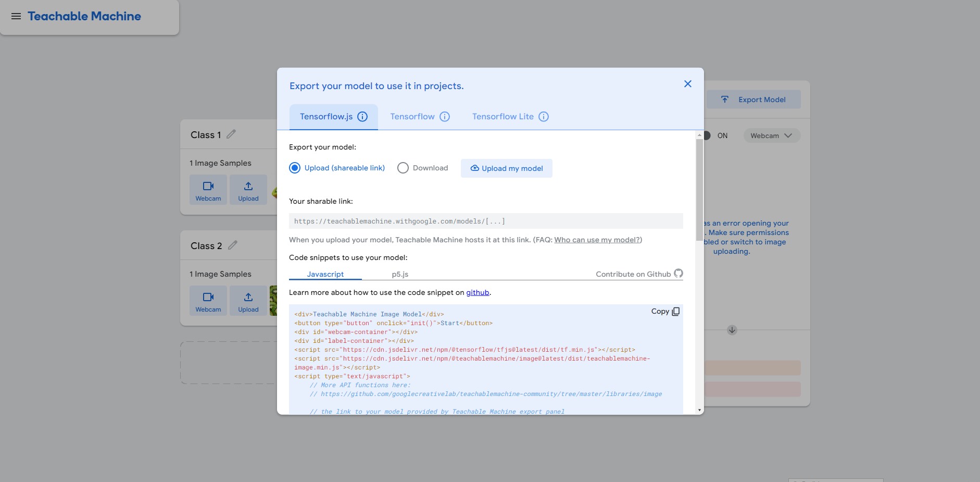Show info icon for Tensorflow Lite tab
Screen dimensions: 980x482
544,117
